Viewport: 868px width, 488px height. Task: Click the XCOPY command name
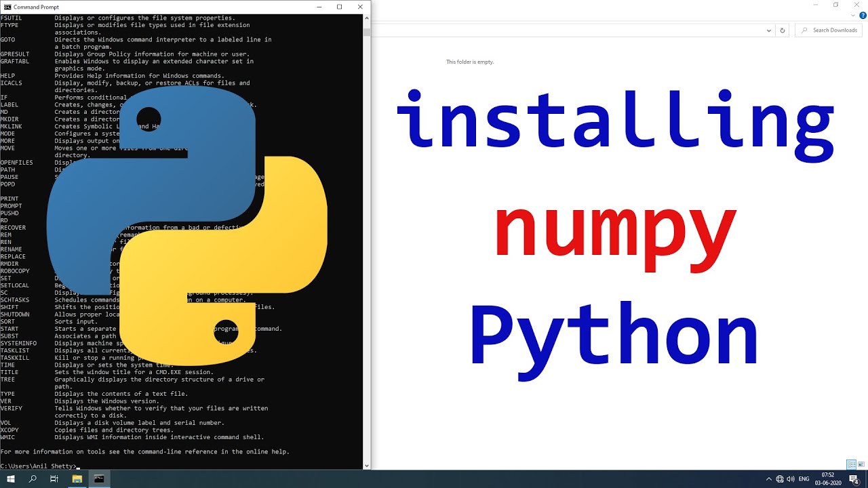(x=9, y=430)
